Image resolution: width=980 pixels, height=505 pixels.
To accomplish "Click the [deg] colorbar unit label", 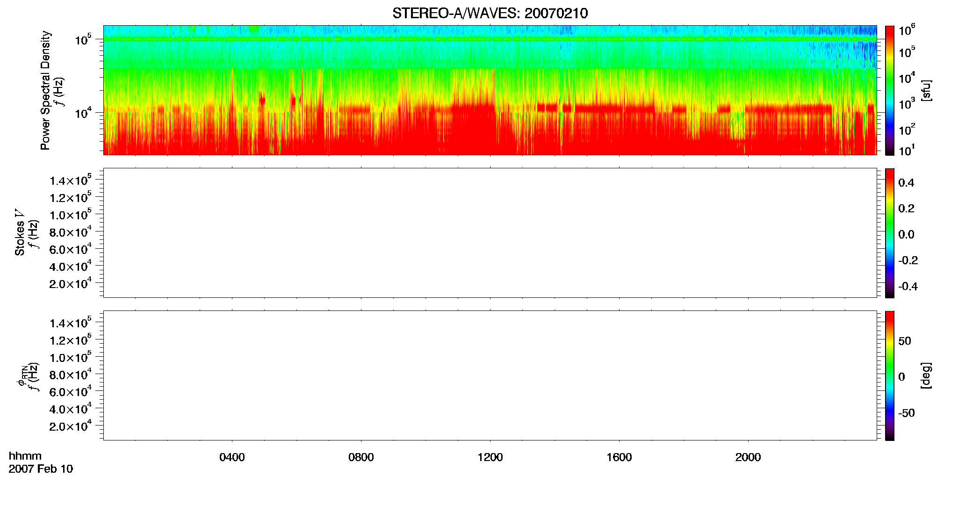I will (x=926, y=375).
